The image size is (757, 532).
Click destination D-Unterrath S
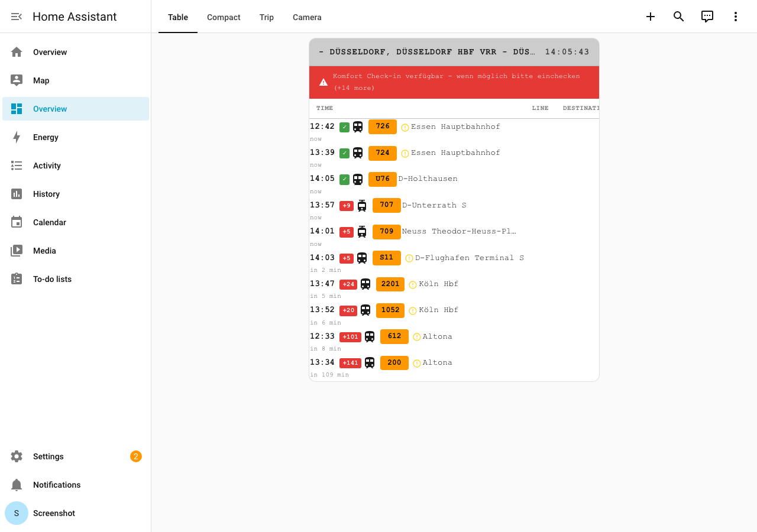[434, 205]
